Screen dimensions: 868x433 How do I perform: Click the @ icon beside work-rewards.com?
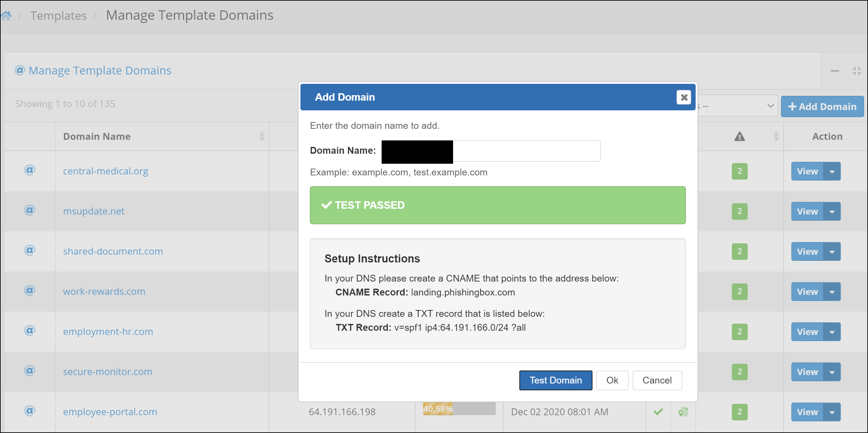30,290
